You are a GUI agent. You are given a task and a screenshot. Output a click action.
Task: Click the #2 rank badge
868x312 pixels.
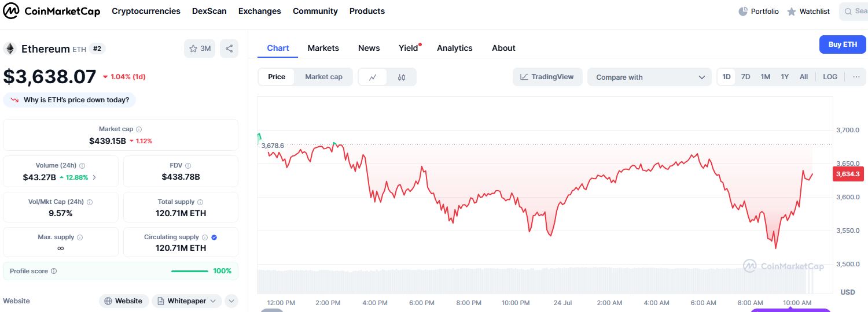click(97, 49)
